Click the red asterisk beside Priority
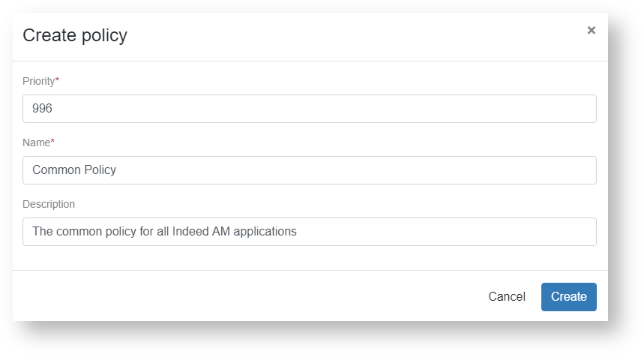Screen dimensions: 644x357 pos(58,80)
